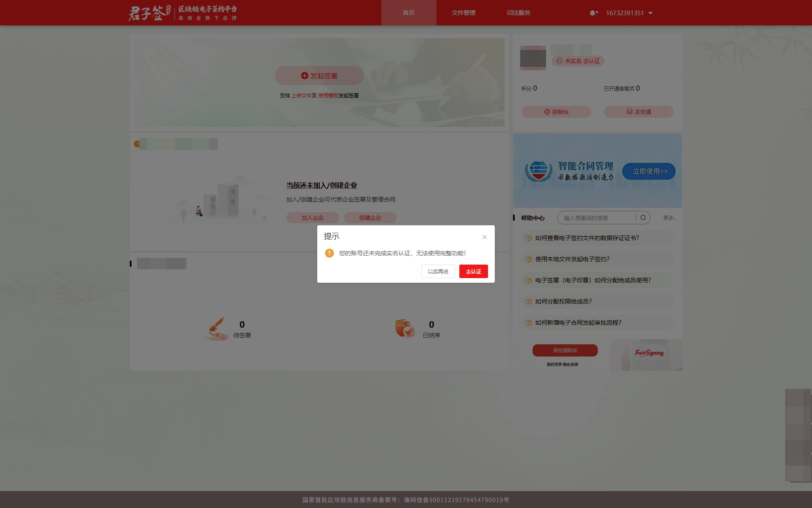Open 更多 in help center
Viewport: 812px width, 508px height.
click(669, 218)
